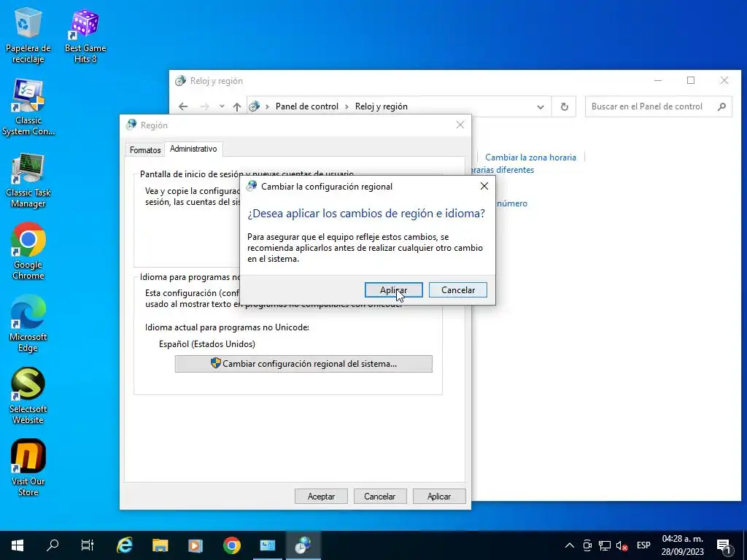Select the Classic Task Manager desktop icon
747x560 pixels.
28,181
